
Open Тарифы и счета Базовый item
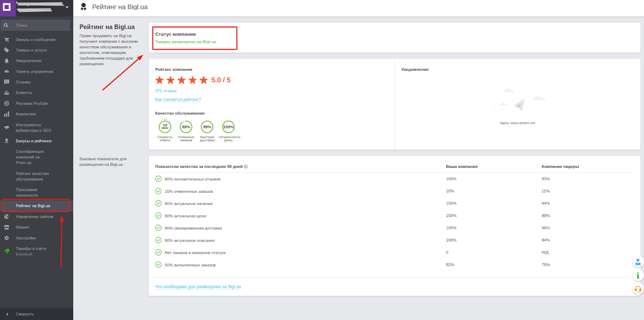31,251
